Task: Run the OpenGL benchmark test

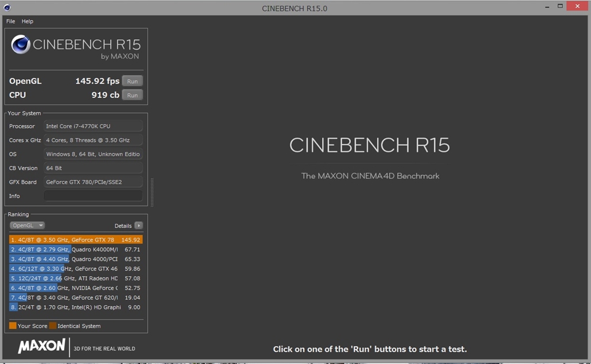Action: pos(132,81)
